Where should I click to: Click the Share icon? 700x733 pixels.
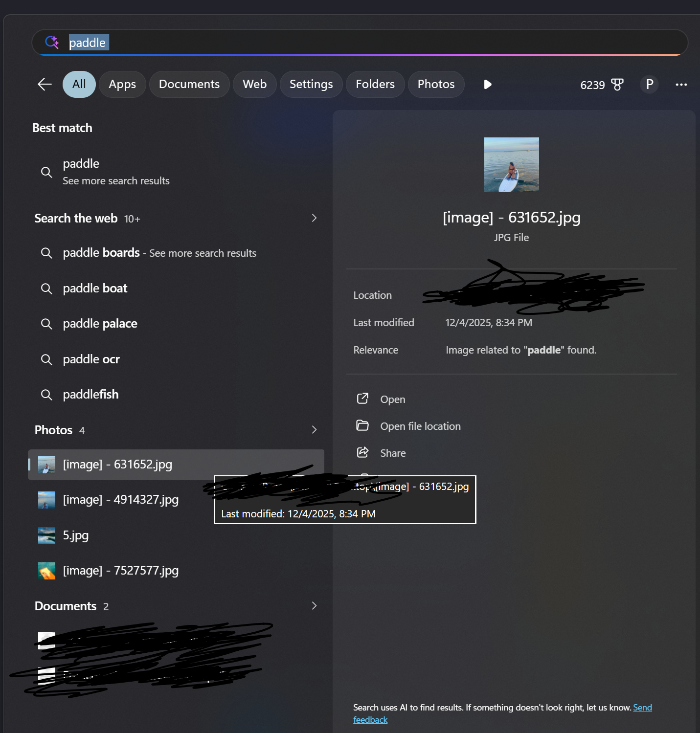362,453
